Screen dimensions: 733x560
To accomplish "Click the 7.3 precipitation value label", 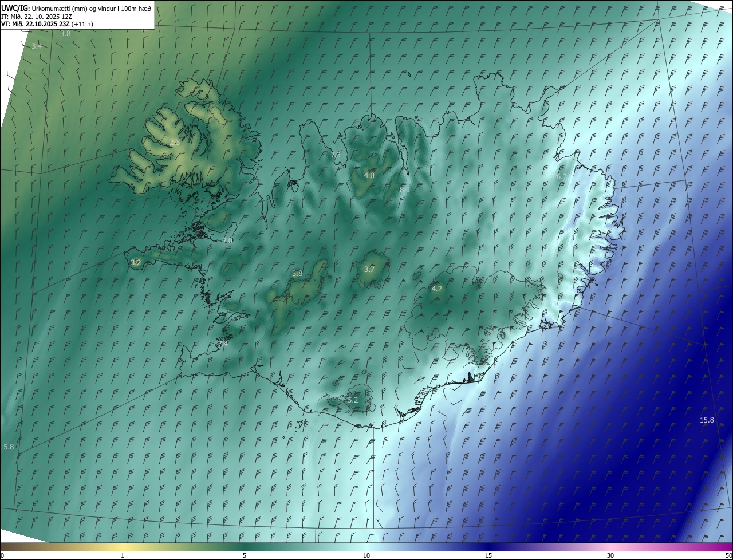I will click(336, 155).
